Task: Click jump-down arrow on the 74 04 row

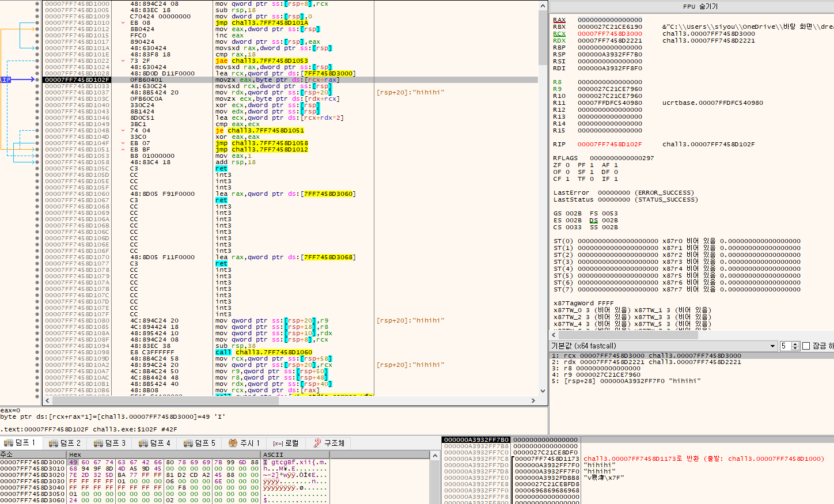Action: click(123, 130)
